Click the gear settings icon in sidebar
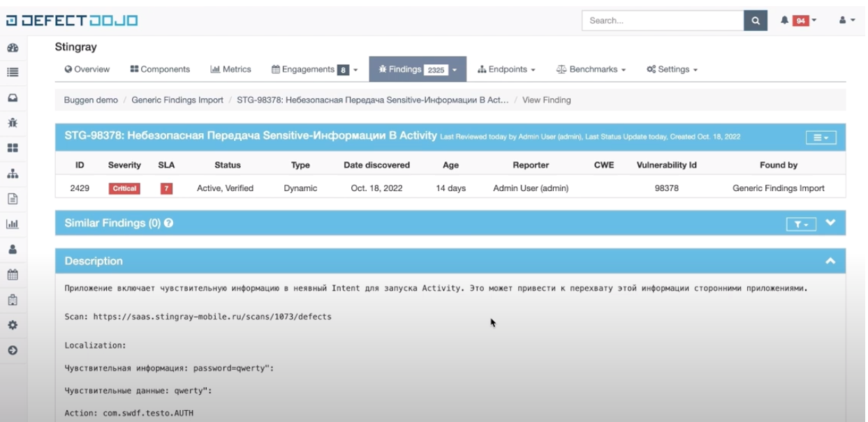Image resolution: width=868 pixels, height=422 pixels. coord(12,325)
